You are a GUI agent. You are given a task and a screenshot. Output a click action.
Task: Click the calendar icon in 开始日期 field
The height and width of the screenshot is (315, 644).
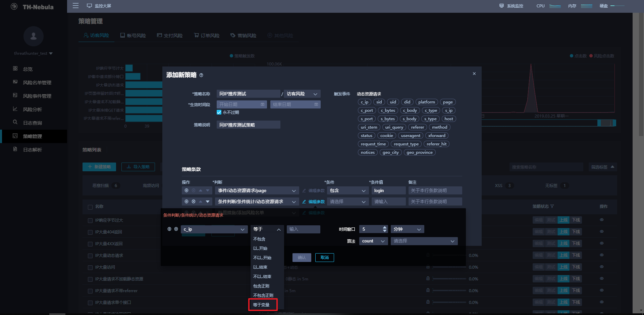tap(262, 104)
